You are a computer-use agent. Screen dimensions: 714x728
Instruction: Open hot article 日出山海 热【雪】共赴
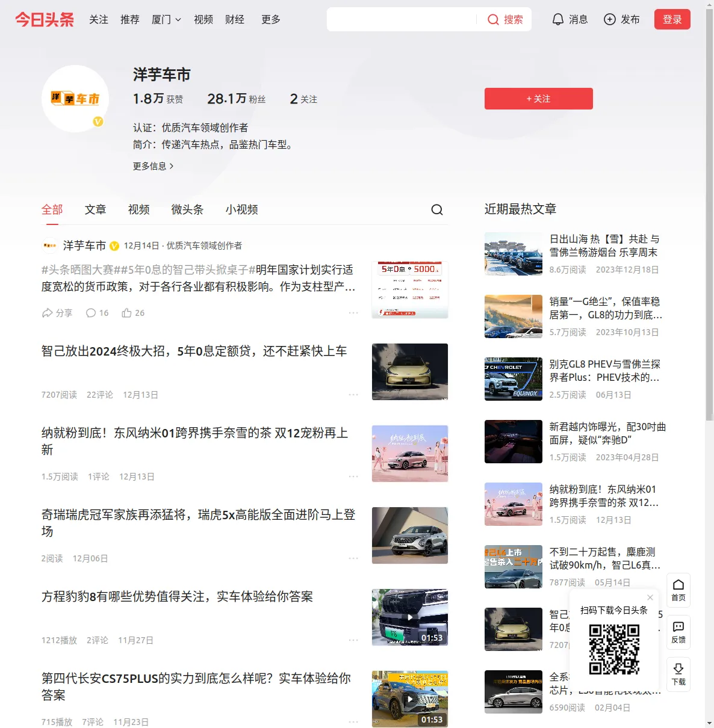pos(604,245)
